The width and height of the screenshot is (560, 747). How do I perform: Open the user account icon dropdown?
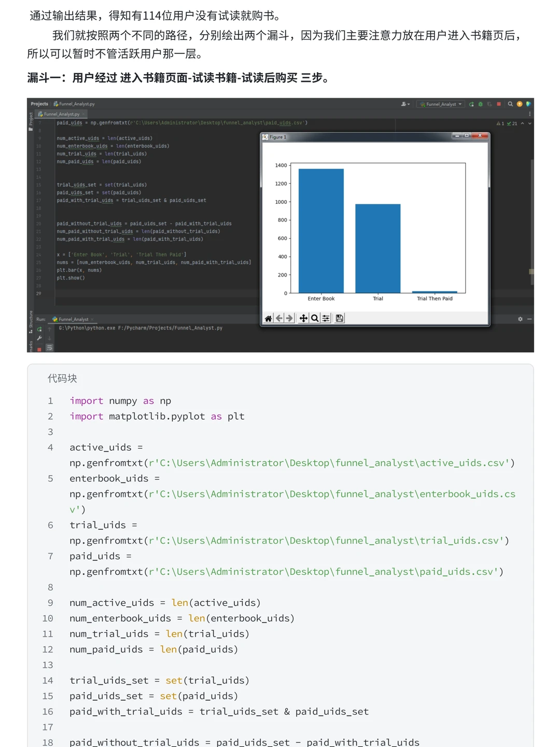click(405, 104)
